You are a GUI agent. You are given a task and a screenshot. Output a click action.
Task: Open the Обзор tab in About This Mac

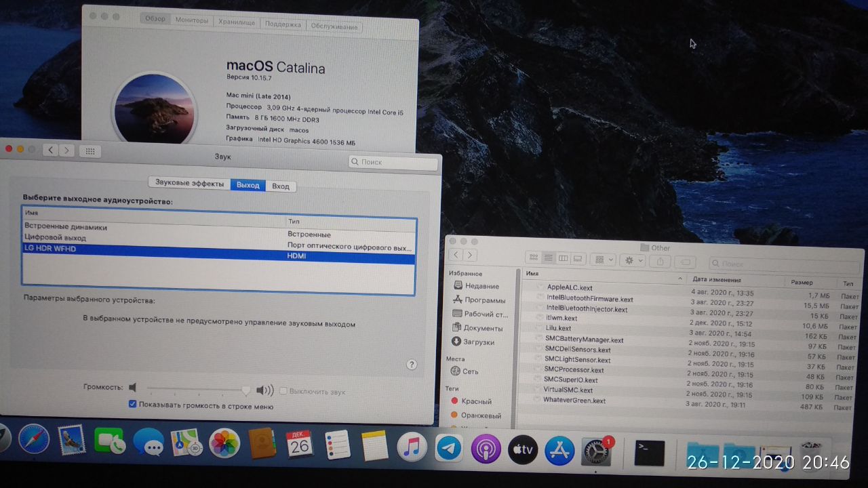tap(155, 19)
